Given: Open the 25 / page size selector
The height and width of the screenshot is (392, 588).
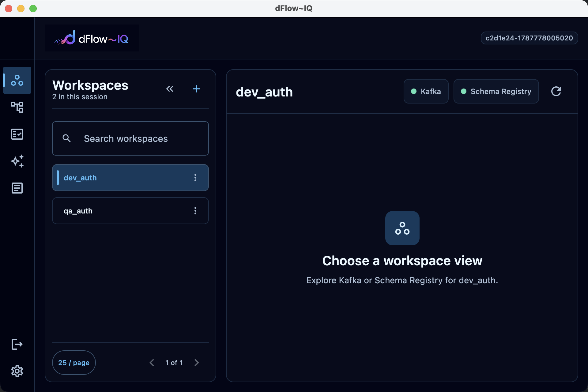Looking at the screenshot, I should [x=74, y=363].
